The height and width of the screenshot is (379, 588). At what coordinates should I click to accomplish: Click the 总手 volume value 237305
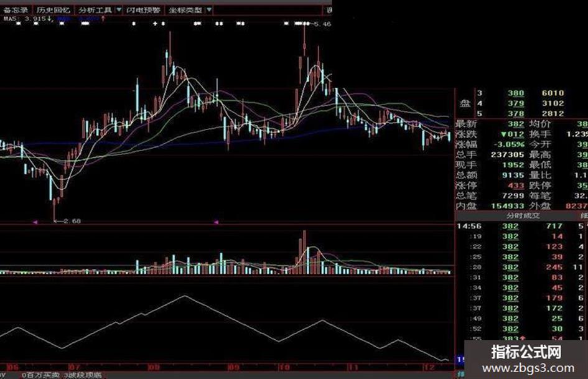tap(507, 154)
